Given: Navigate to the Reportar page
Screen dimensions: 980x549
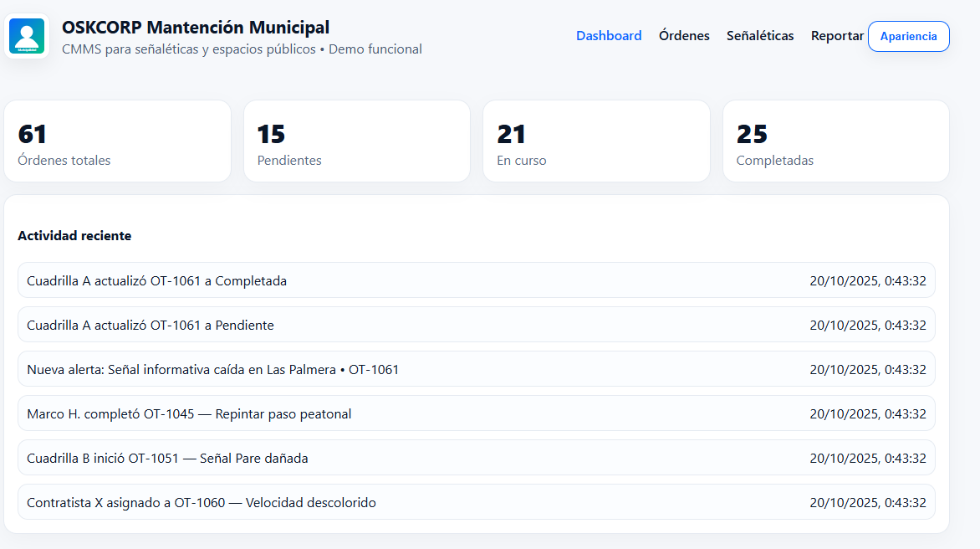Looking at the screenshot, I should (837, 36).
